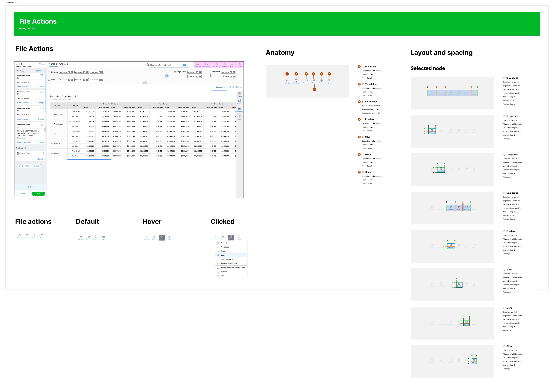Click the Filters help question mark icon
The height and width of the screenshot is (392, 554).
(x=23, y=71)
